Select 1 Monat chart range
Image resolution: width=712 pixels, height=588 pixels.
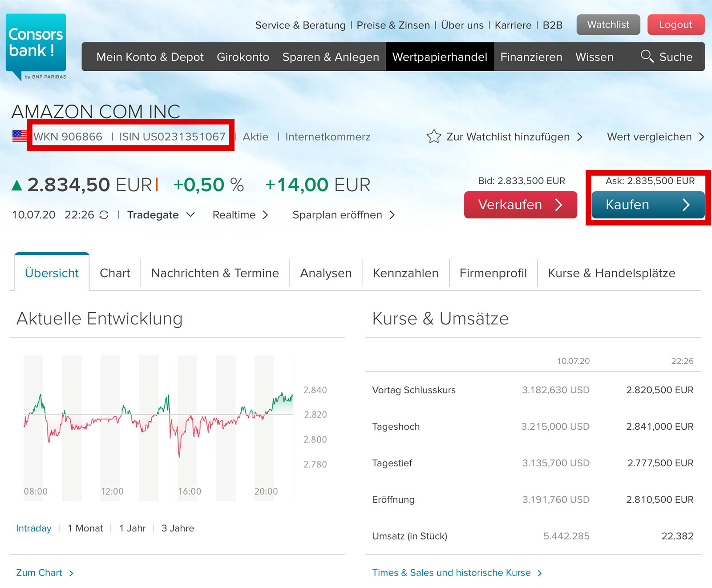(85, 528)
